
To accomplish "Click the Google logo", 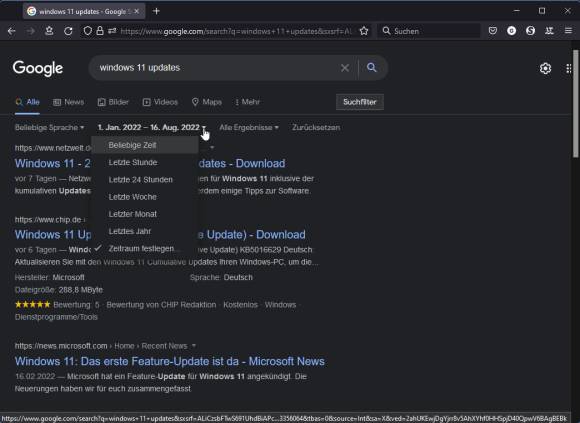I will 38,68.
